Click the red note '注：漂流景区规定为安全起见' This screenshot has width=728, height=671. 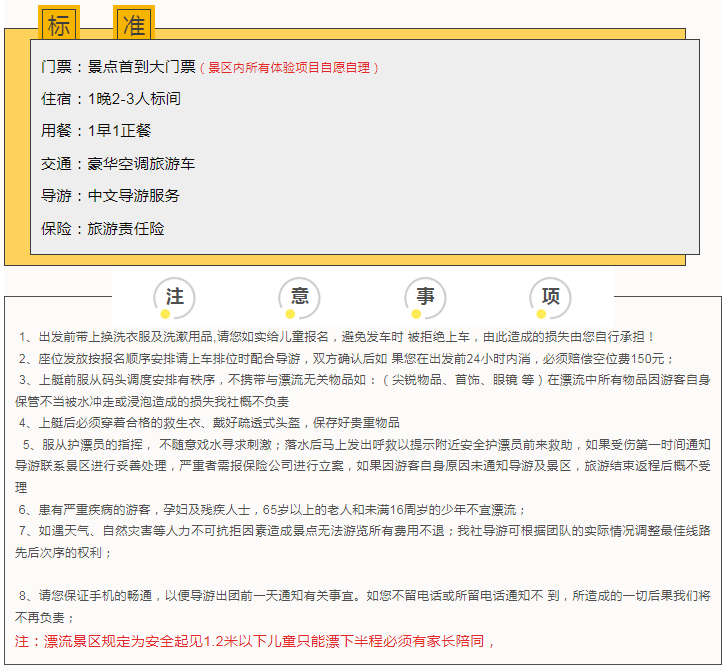255,641
